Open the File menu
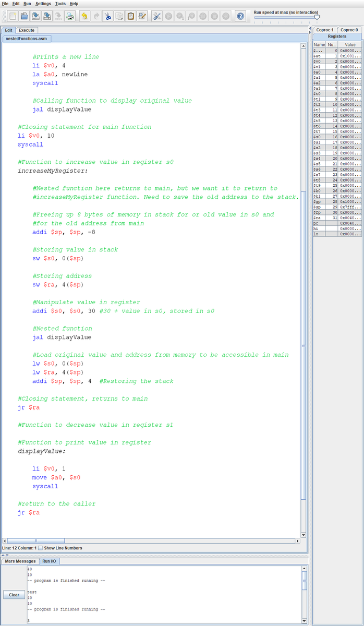 click(x=5, y=4)
